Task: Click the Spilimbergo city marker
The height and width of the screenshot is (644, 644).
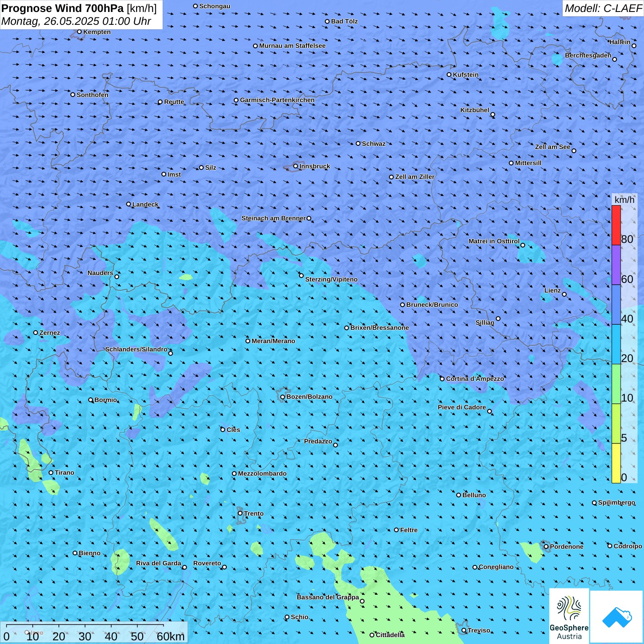Action: [x=594, y=503]
